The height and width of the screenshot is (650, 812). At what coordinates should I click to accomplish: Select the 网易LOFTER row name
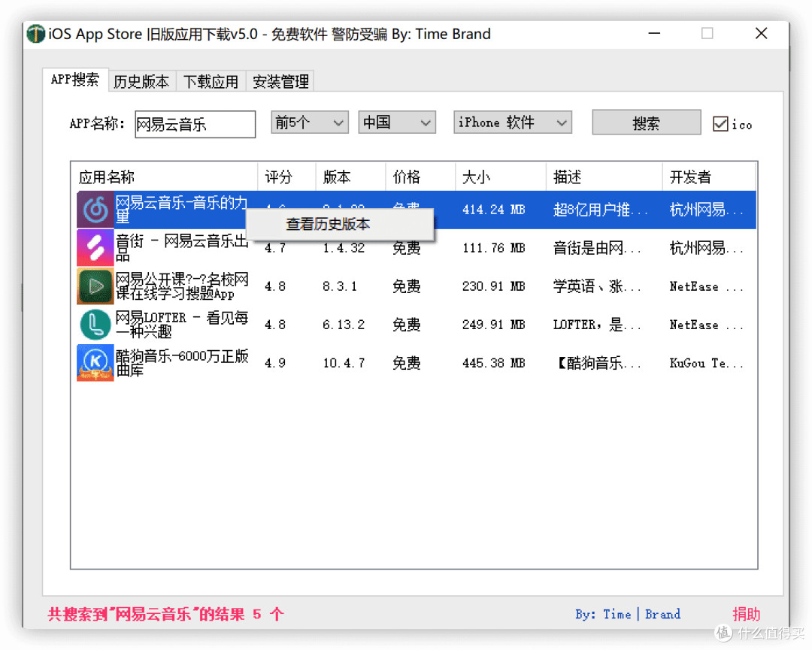pos(182,325)
